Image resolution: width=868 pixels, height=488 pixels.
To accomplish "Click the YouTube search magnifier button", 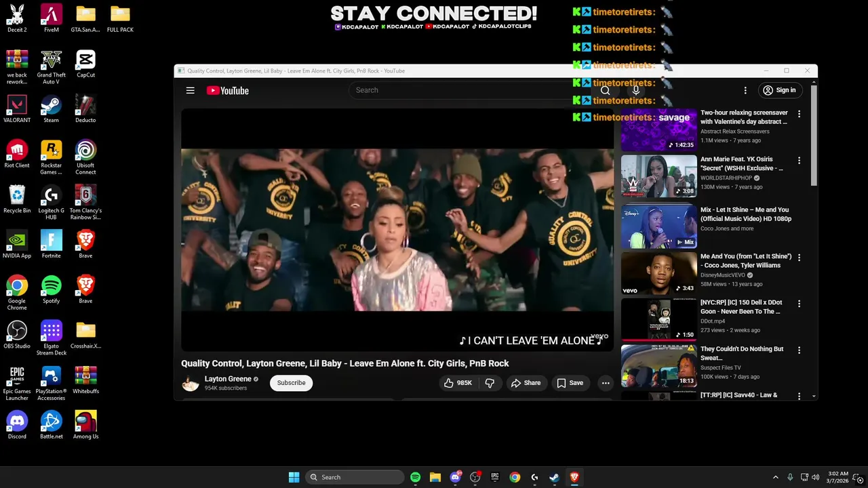I will pyautogui.click(x=605, y=90).
